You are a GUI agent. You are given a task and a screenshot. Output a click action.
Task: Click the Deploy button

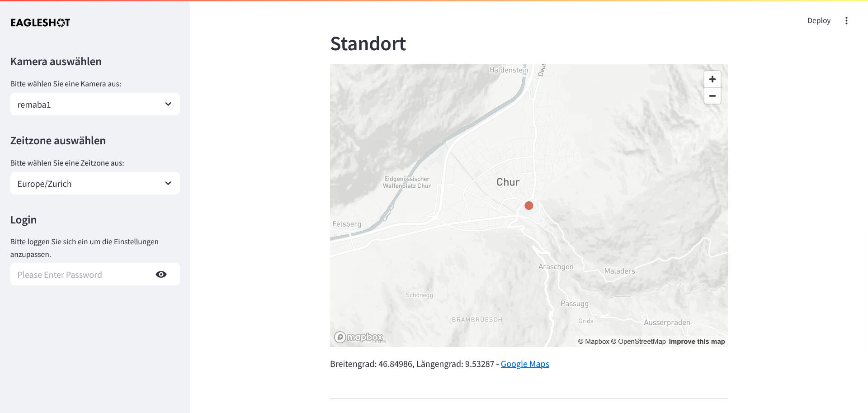click(x=819, y=21)
